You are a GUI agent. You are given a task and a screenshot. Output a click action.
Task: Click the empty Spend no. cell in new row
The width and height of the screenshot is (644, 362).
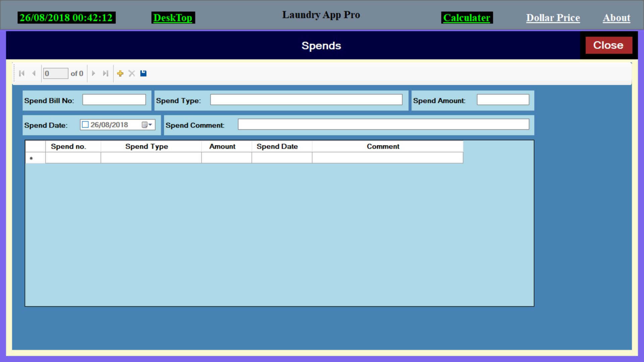click(x=73, y=158)
